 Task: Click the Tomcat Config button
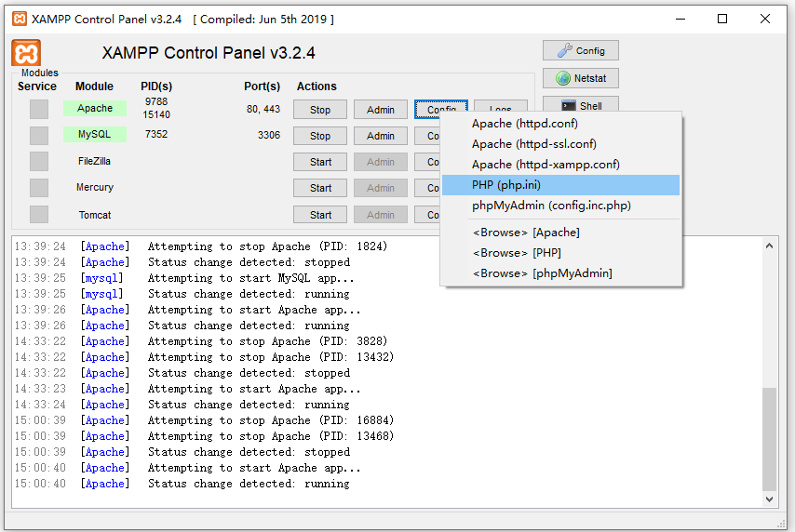click(x=427, y=215)
